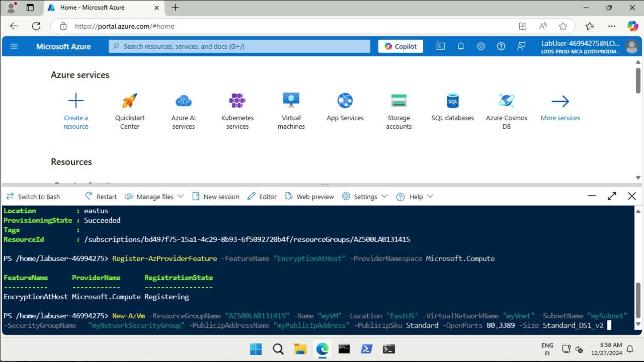The height and width of the screenshot is (362, 644).
Task: Open the Edge Copilot sidebar icon
Action: 632,26
